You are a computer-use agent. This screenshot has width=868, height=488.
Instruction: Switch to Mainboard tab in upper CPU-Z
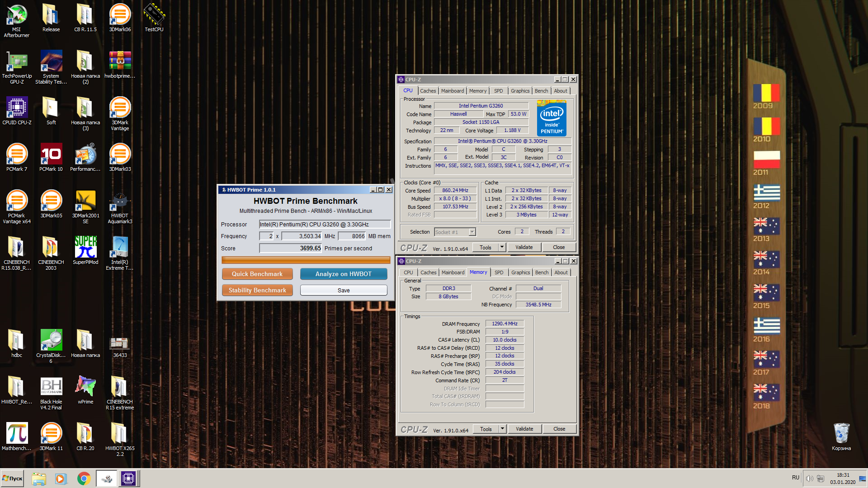click(452, 91)
